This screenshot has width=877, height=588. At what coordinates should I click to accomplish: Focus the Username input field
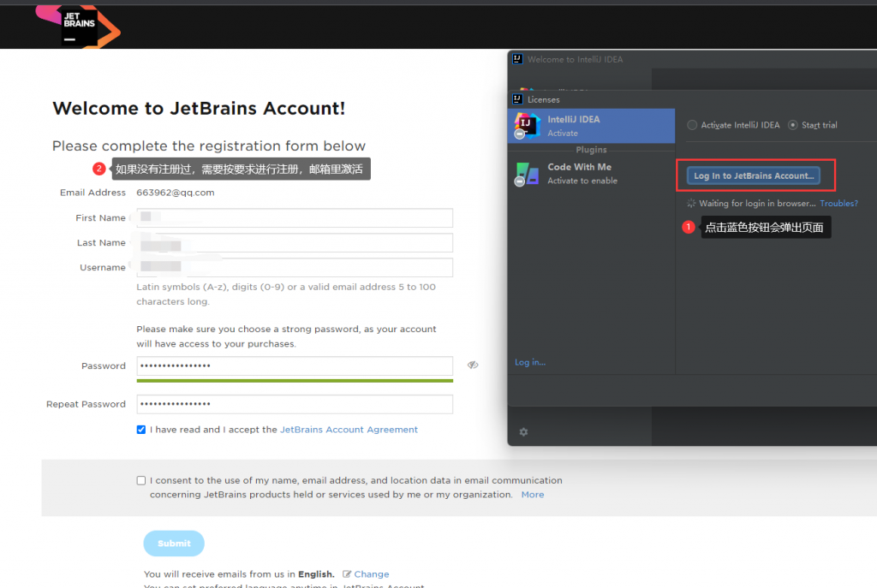[x=295, y=267]
